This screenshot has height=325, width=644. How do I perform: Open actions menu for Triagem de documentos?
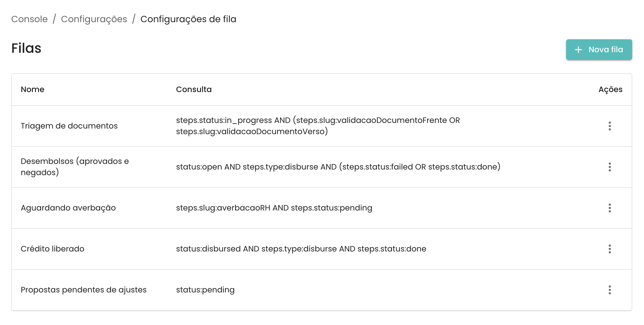click(610, 126)
